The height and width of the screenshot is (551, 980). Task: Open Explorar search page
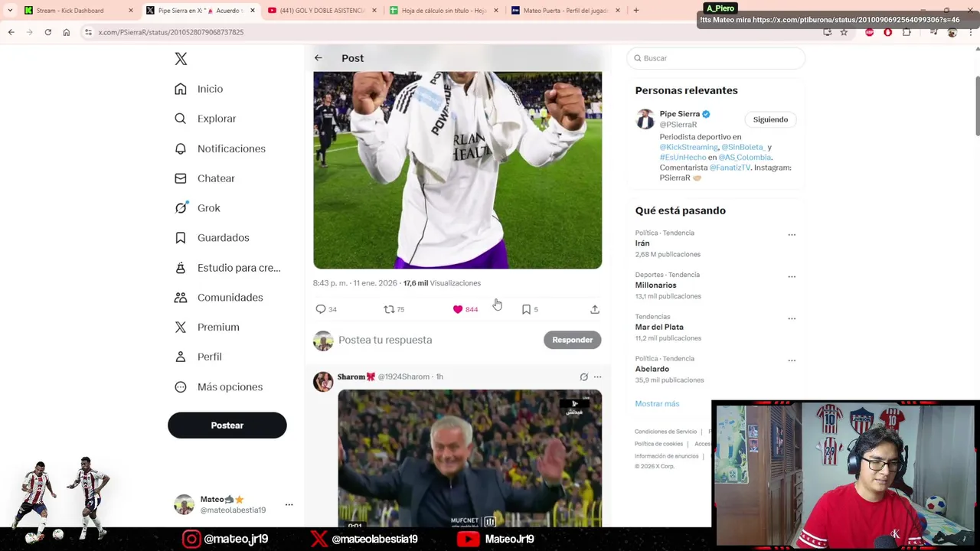click(205, 119)
